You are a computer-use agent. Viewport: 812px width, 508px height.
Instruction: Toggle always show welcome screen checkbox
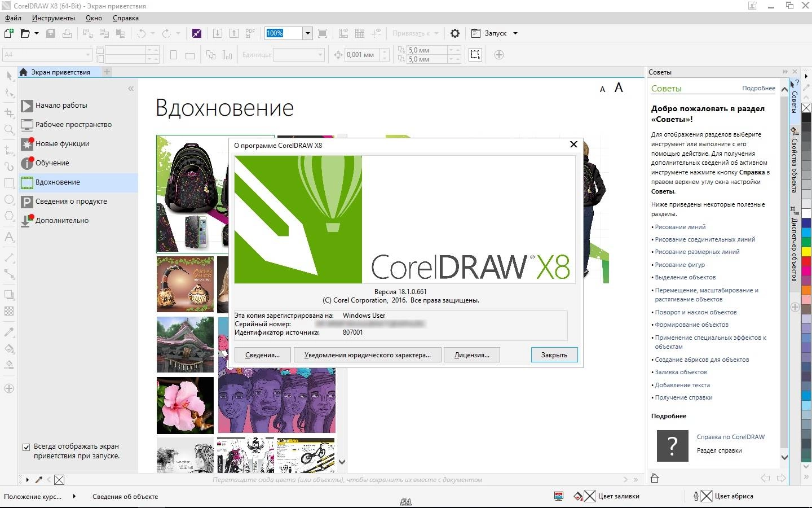(x=26, y=447)
